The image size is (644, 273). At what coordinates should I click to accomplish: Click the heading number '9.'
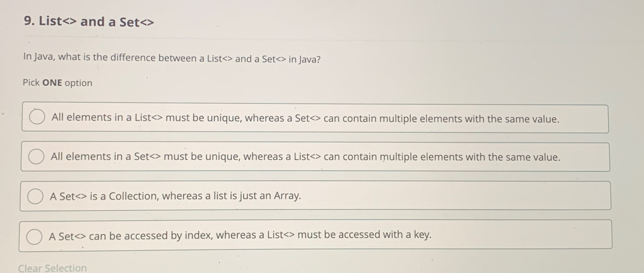click(x=29, y=21)
